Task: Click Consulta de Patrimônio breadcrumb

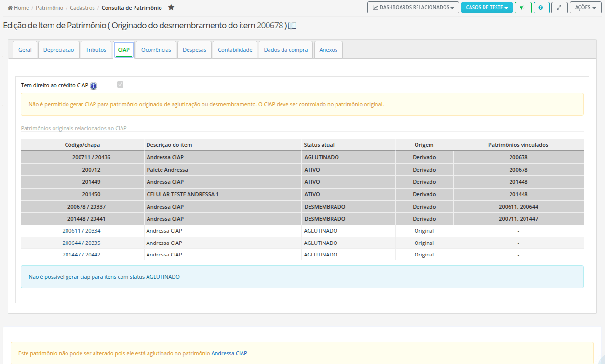Action: click(x=132, y=8)
